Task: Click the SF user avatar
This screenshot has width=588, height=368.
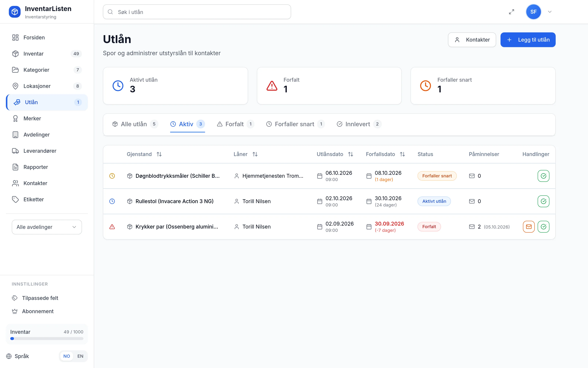Action: (x=533, y=12)
